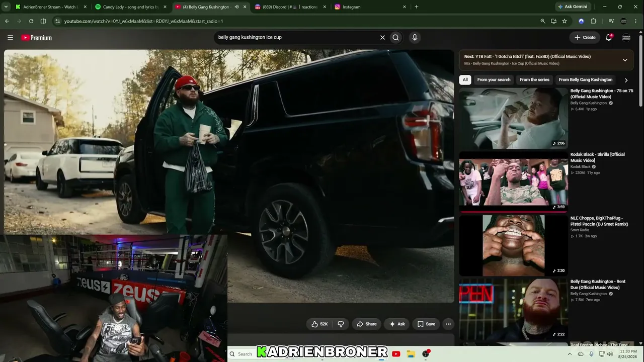
Task: View site information for youtube.com
Action: click(57, 21)
